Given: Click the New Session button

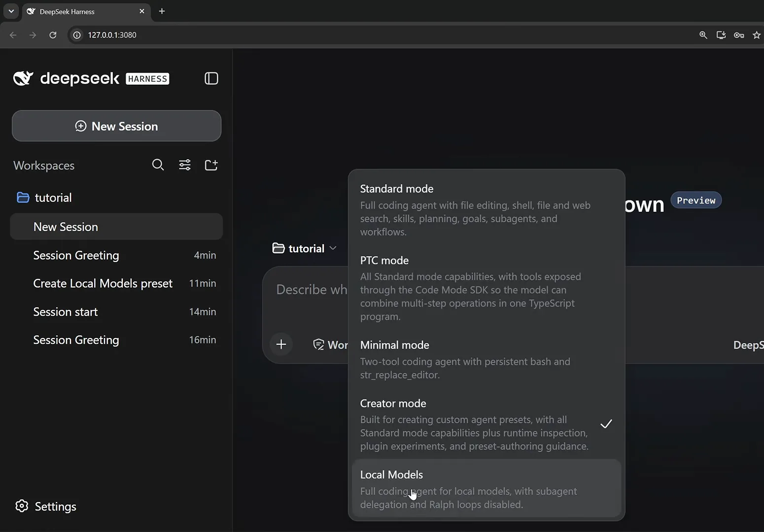Looking at the screenshot, I should [x=116, y=126].
